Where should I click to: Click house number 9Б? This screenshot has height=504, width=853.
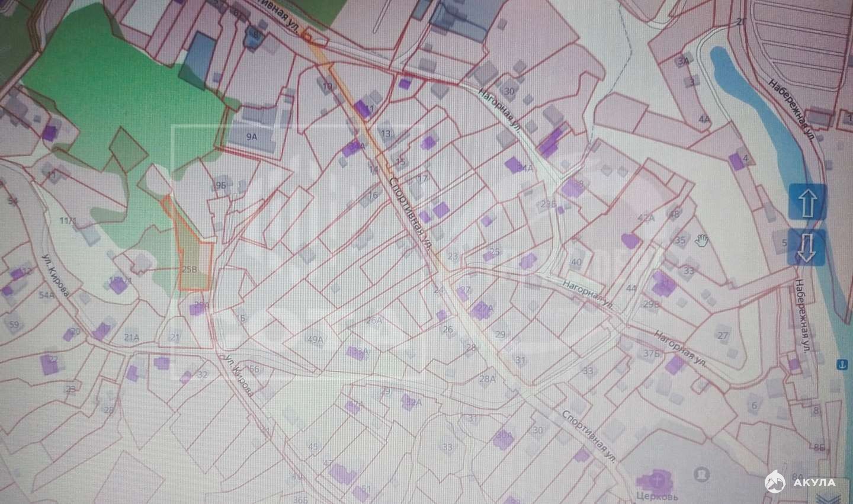click(222, 185)
